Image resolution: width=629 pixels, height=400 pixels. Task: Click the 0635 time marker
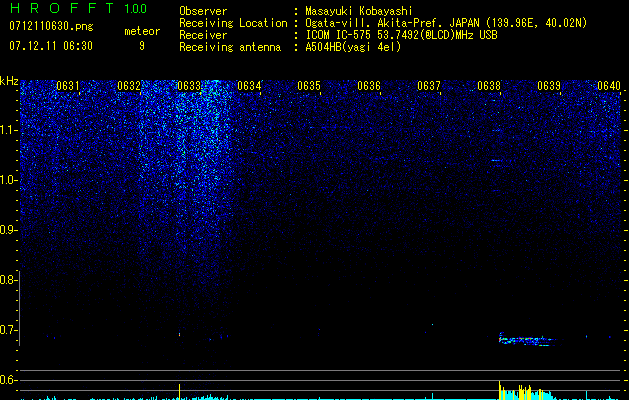(309, 86)
